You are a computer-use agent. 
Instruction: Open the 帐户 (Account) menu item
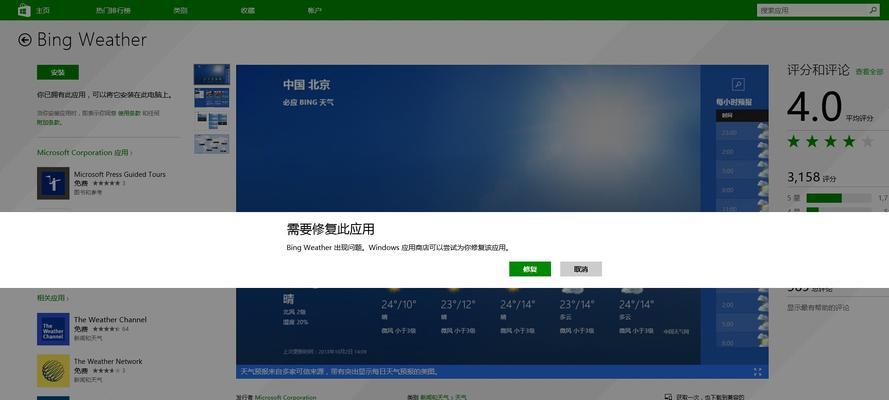tap(315, 11)
